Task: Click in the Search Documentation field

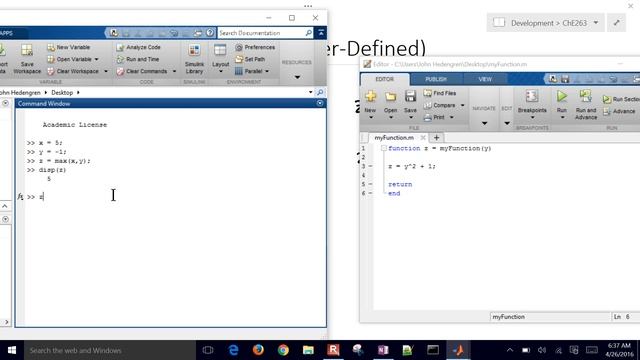Action: (x=261, y=33)
